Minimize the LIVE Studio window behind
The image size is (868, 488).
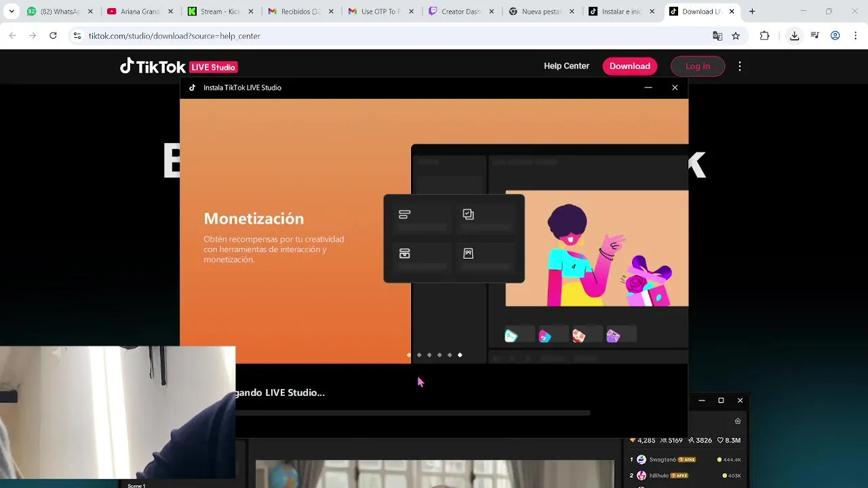click(x=702, y=401)
